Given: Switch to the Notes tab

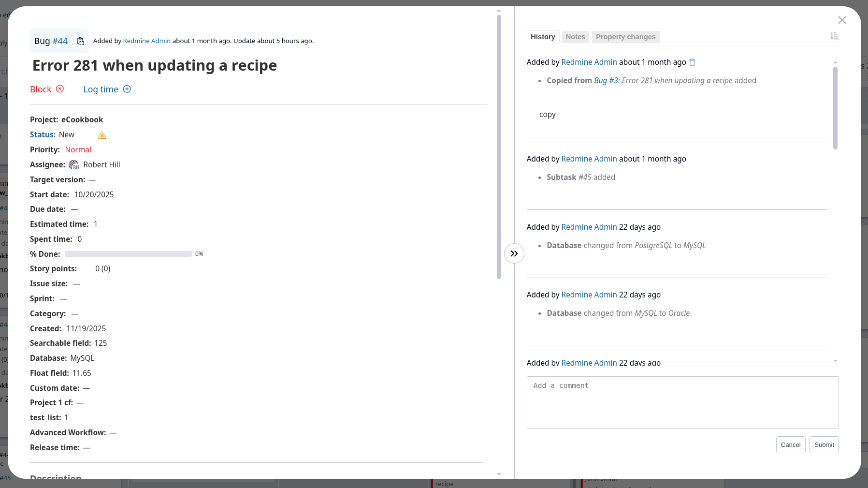Looking at the screenshot, I should click(x=576, y=37).
